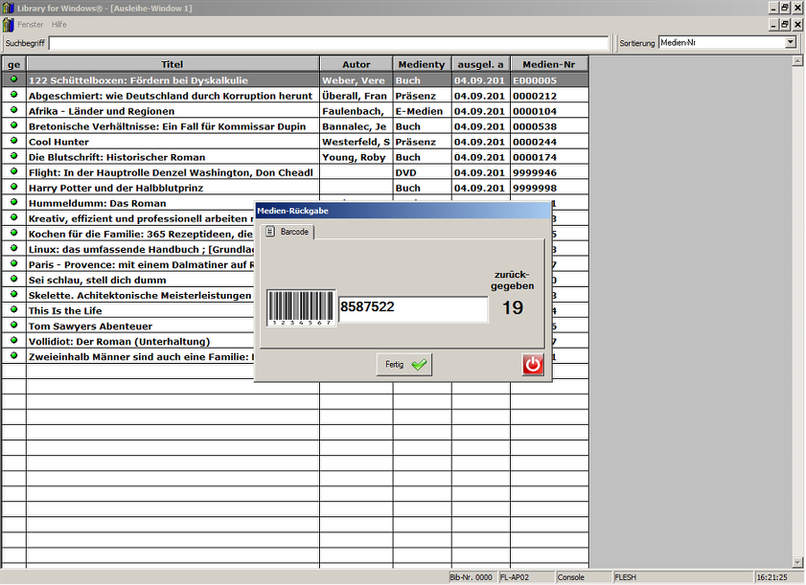Click the Bib-Nr. 0000 status bar entry
806x585 pixels.
pyautogui.click(x=471, y=577)
